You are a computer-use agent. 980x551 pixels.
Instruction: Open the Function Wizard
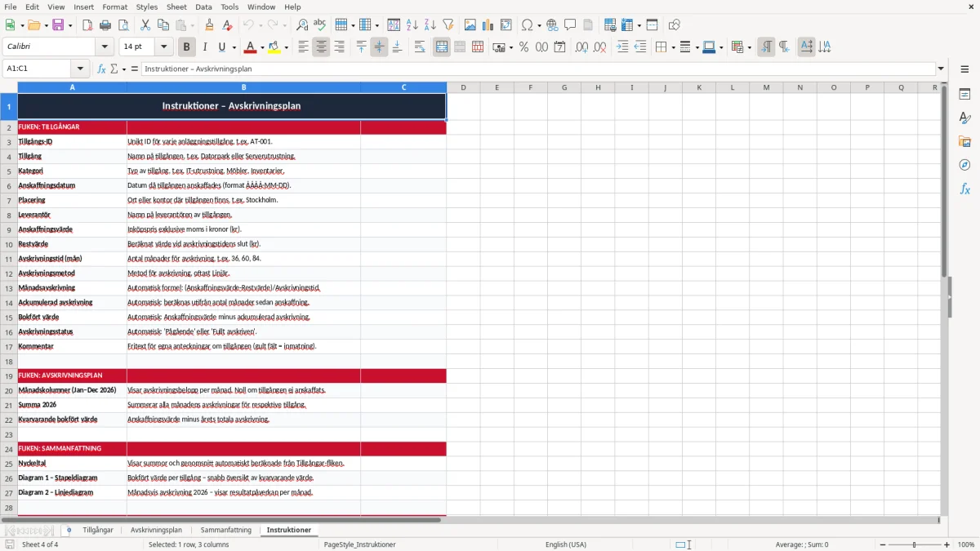tap(101, 69)
